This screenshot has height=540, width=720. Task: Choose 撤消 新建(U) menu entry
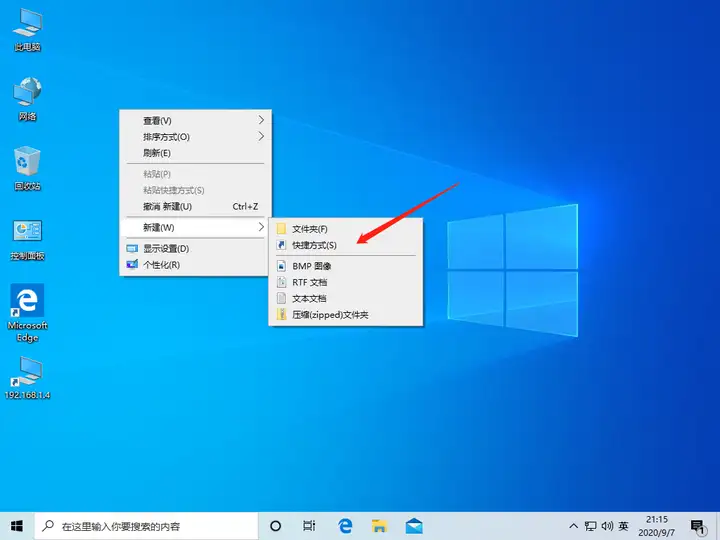coord(196,207)
